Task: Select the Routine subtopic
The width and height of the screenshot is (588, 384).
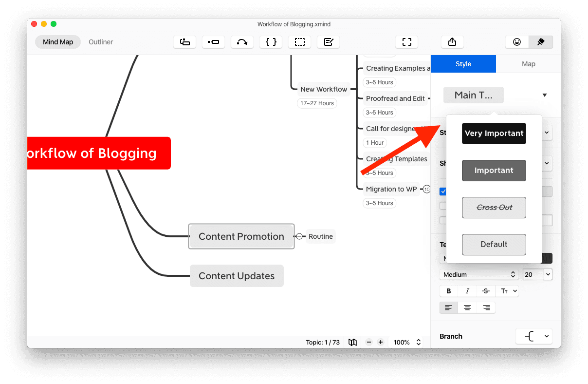Action: coord(321,236)
